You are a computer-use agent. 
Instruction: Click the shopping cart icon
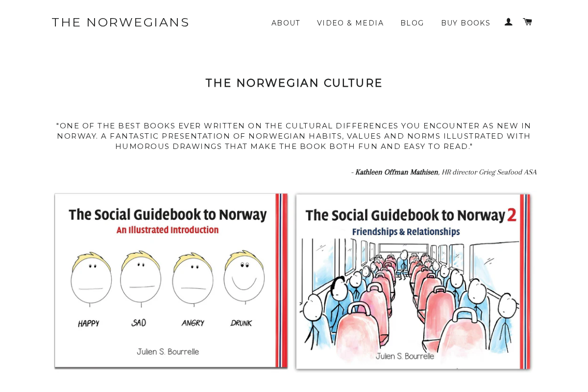click(527, 21)
